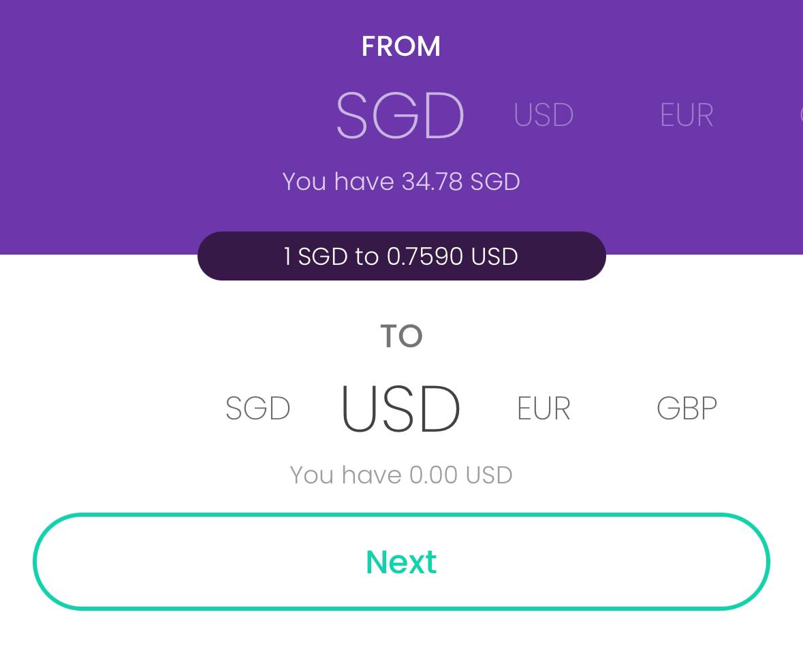Tap the You have 34.78 SGD balance text

pyautogui.click(x=401, y=181)
